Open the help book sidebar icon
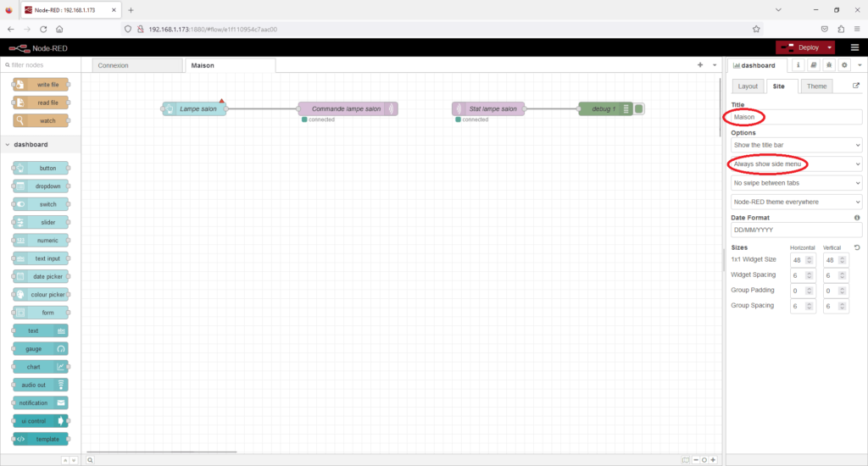This screenshot has width=868, height=466. pos(813,65)
